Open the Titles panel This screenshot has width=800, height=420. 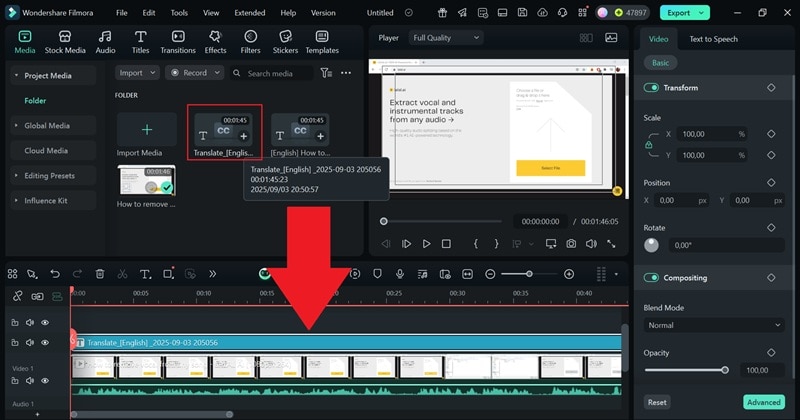pos(140,42)
